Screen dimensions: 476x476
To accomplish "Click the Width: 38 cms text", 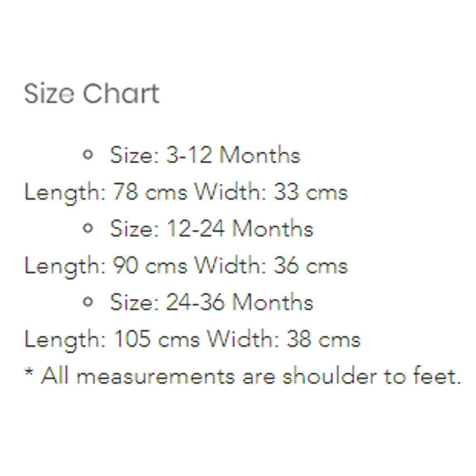I will click(x=284, y=339).
